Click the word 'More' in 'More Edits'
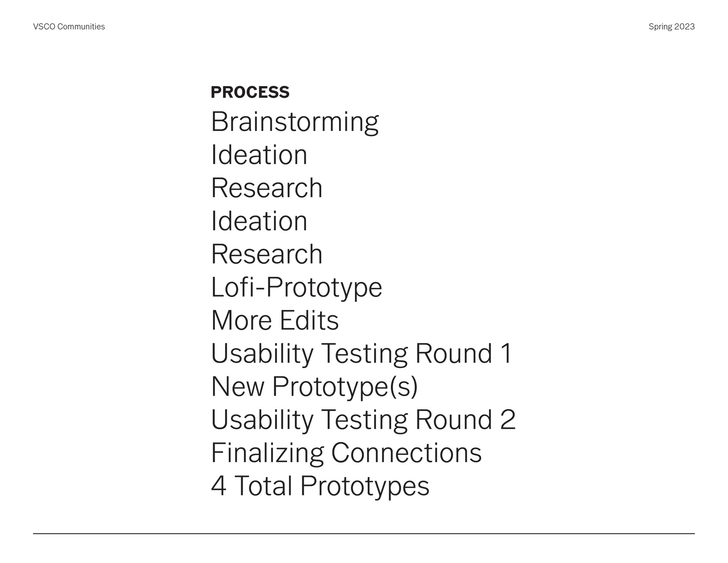728x563 pixels. 241,321
